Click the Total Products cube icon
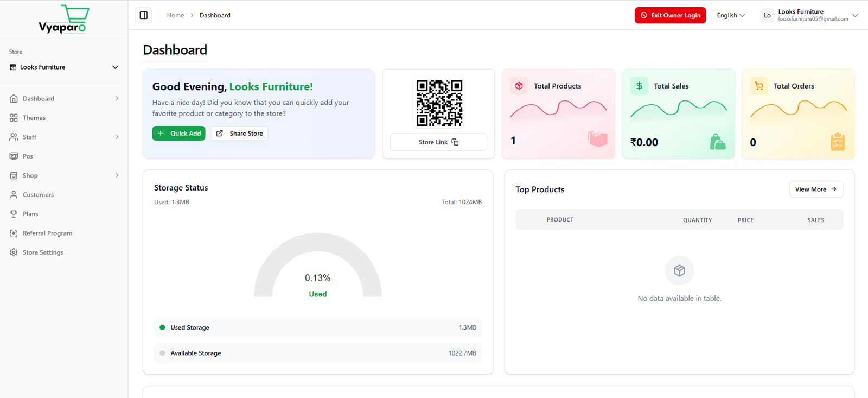 tap(519, 86)
